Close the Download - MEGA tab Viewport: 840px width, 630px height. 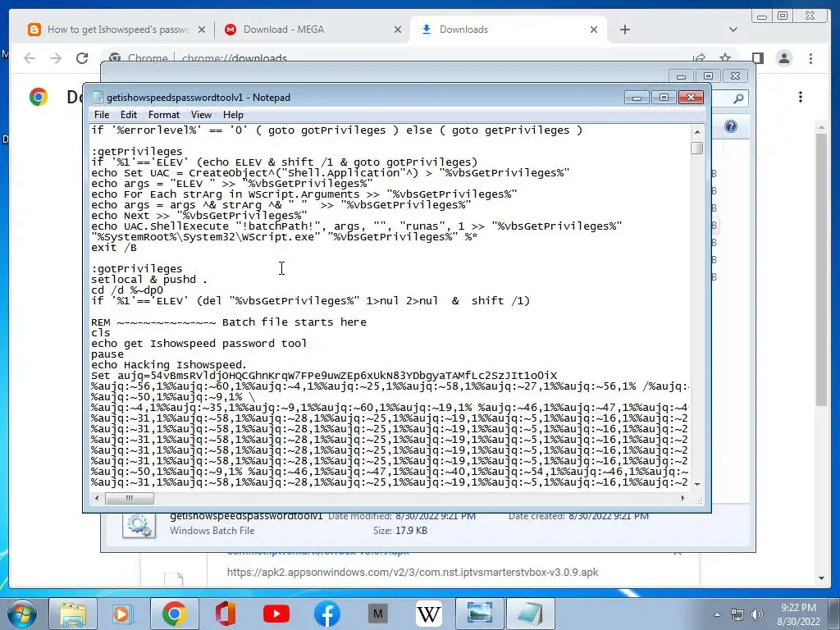398,30
